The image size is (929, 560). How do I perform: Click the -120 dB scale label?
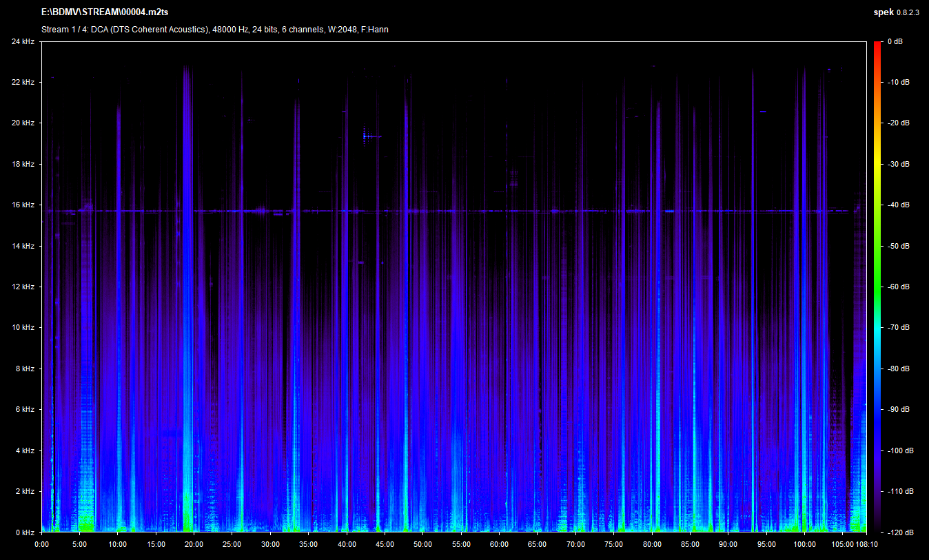pyautogui.click(x=898, y=532)
